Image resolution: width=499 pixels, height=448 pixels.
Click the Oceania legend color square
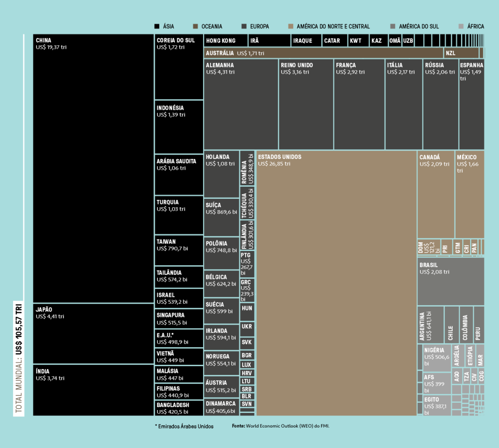click(x=195, y=26)
